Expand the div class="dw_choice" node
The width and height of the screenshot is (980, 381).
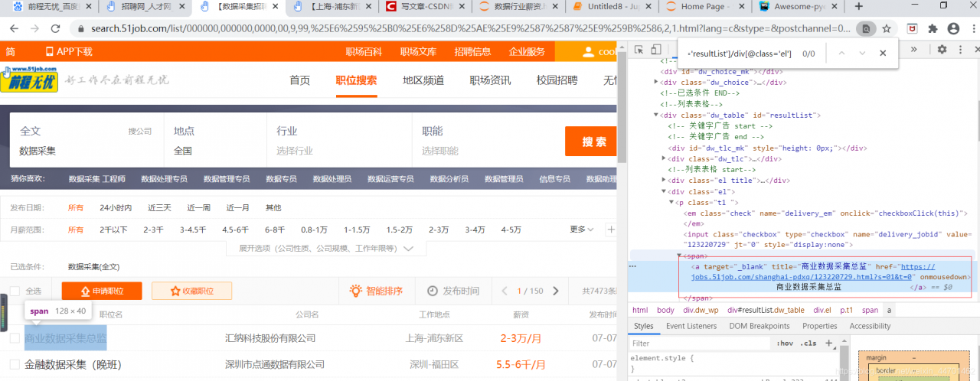(656, 82)
